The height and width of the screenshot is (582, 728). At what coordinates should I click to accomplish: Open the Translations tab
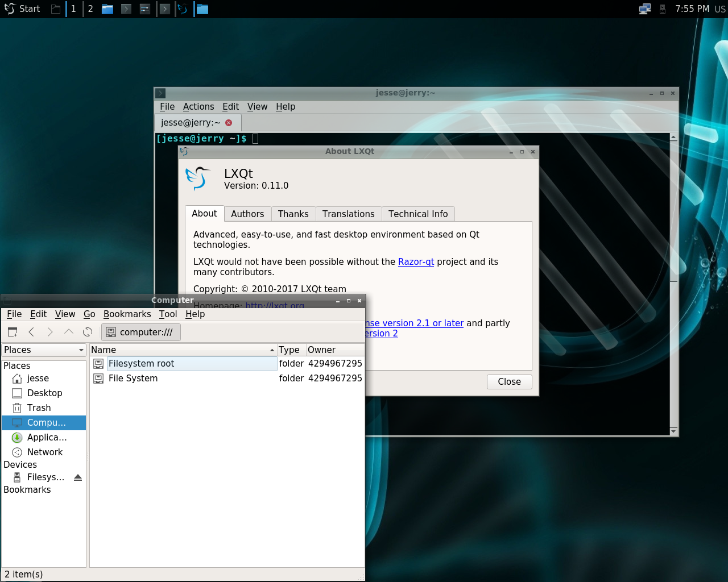[349, 214]
